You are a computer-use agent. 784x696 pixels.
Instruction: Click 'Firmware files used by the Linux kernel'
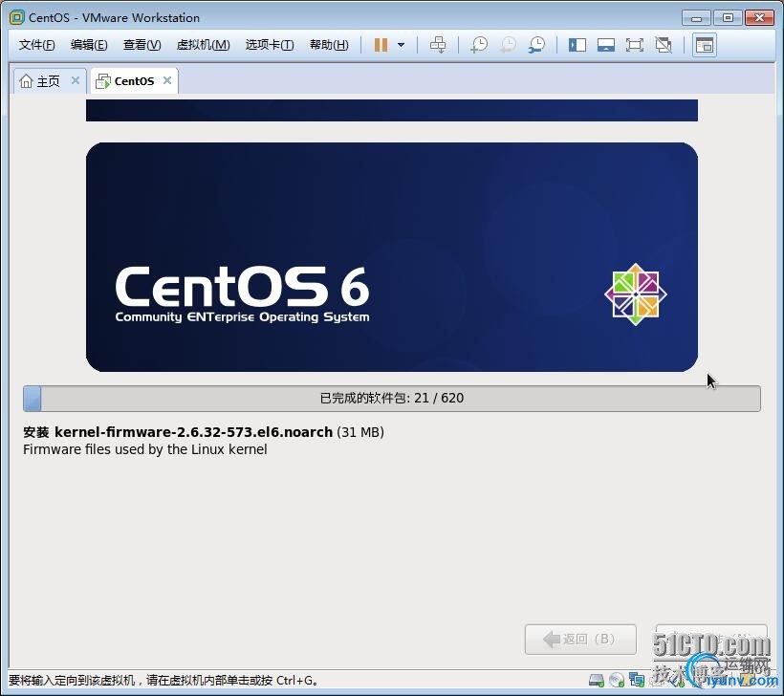[145, 449]
